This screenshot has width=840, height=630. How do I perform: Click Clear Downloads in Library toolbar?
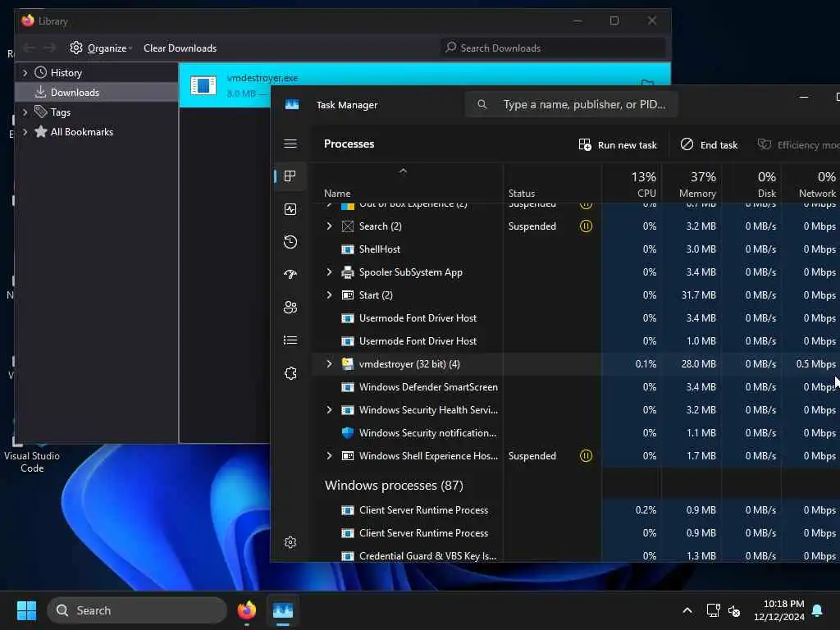[x=180, y=48]
